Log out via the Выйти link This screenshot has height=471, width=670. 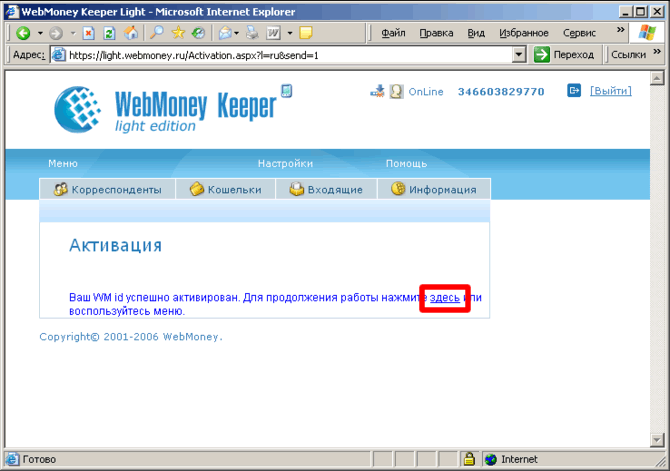tap(611, 91)
